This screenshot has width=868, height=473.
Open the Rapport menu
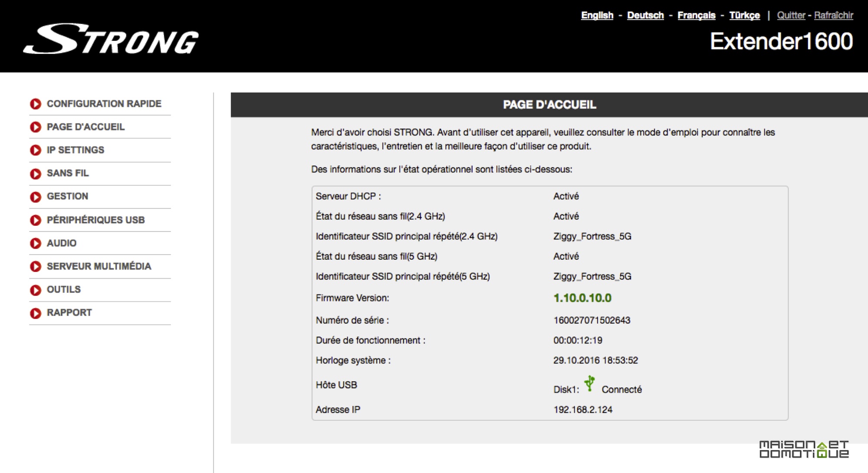[69, 312]
